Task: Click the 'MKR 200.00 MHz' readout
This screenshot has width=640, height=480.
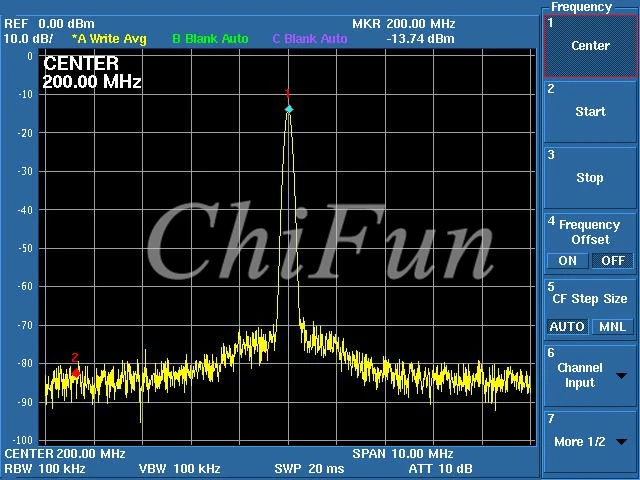Action: (404, 24)
